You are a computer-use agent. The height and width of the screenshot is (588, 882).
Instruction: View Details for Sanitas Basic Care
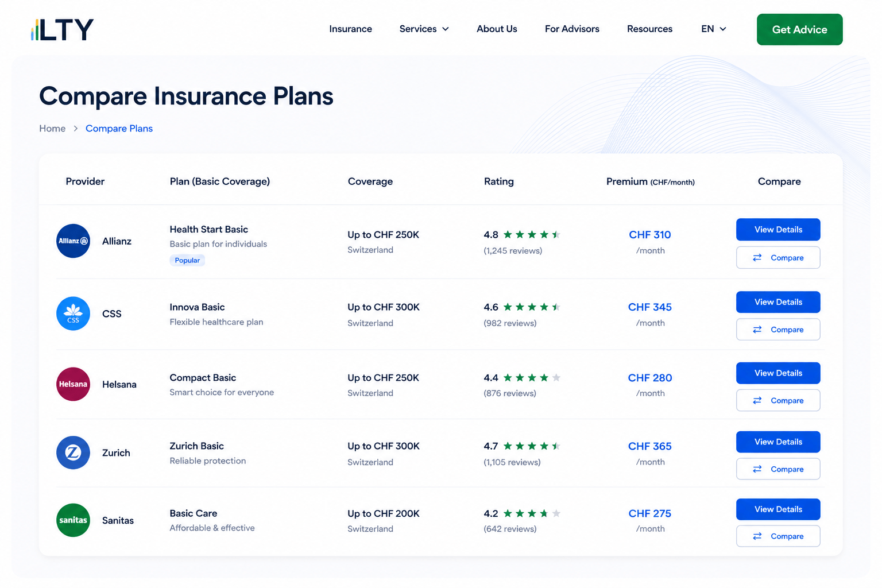click(x=778, y=509)
